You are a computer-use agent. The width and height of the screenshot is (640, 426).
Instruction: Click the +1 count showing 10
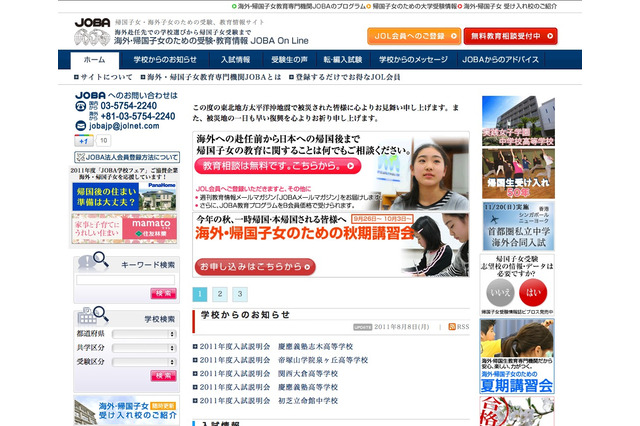click(104, 141)
